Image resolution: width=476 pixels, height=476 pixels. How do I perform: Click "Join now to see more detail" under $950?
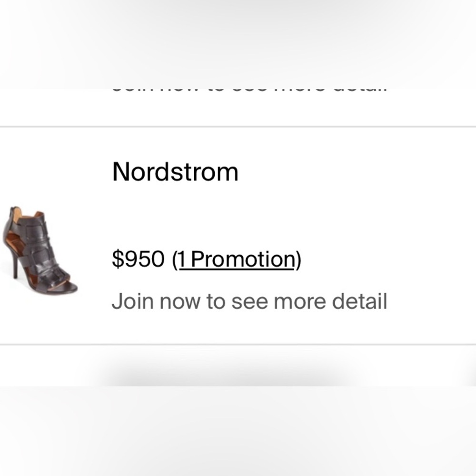click(249, 301)
